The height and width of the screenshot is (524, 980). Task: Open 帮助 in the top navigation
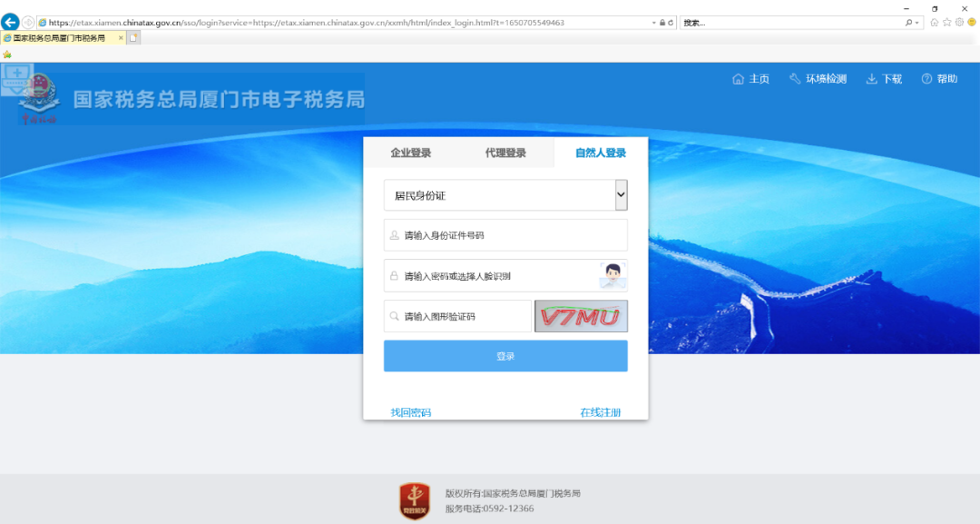pos(939,79)
